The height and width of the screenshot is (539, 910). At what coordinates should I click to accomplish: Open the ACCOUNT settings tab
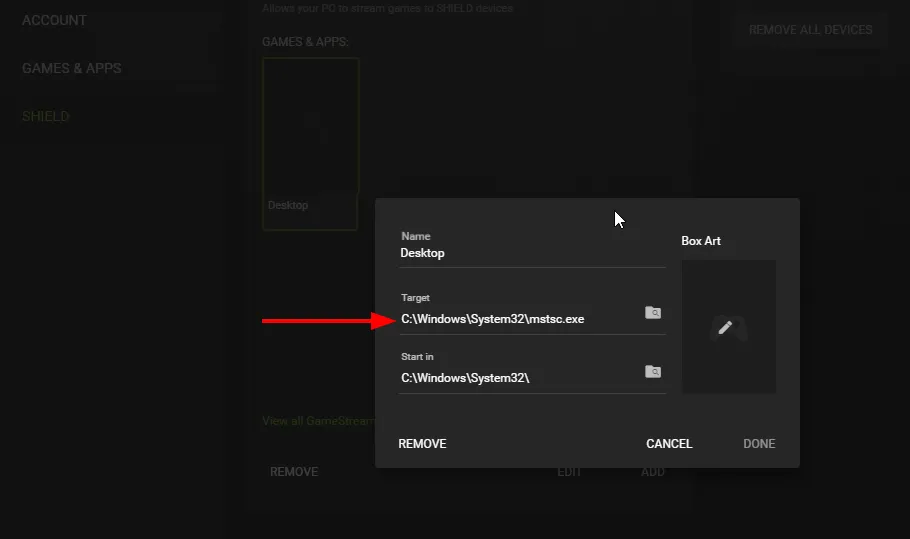pyautogui.click(x=54, y=20)
